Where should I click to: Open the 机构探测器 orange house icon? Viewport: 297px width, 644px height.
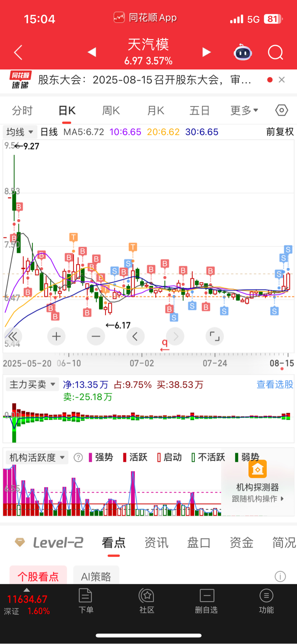point(258,469)
